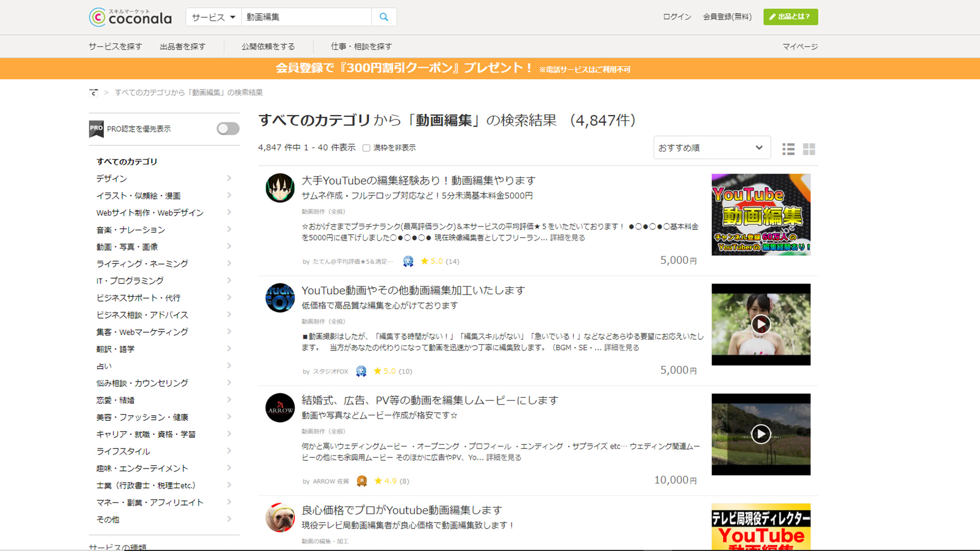Play the landscape video thumbnail
The image size is (980, 551).
(x=761, y=434)
